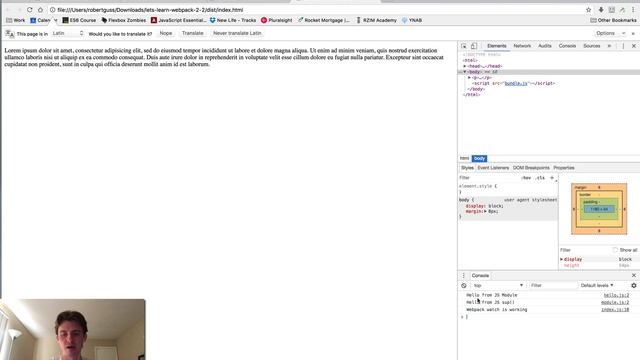
Task: Switch to the Network tab in DevTools
Action: pos(522,46)
